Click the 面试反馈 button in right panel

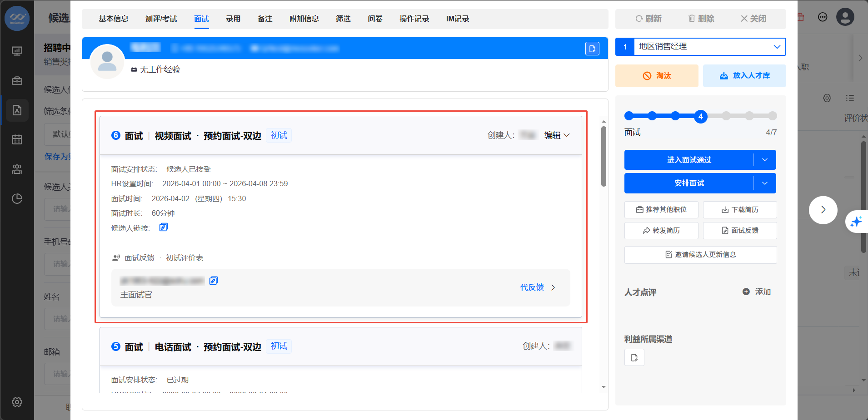tap(740, 231)
